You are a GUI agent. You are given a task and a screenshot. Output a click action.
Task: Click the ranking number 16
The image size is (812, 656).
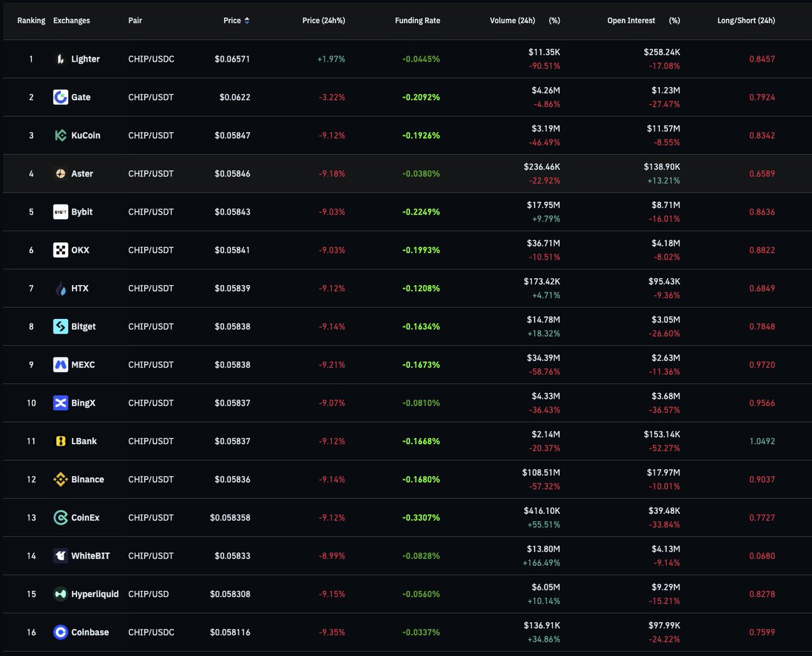31,632
